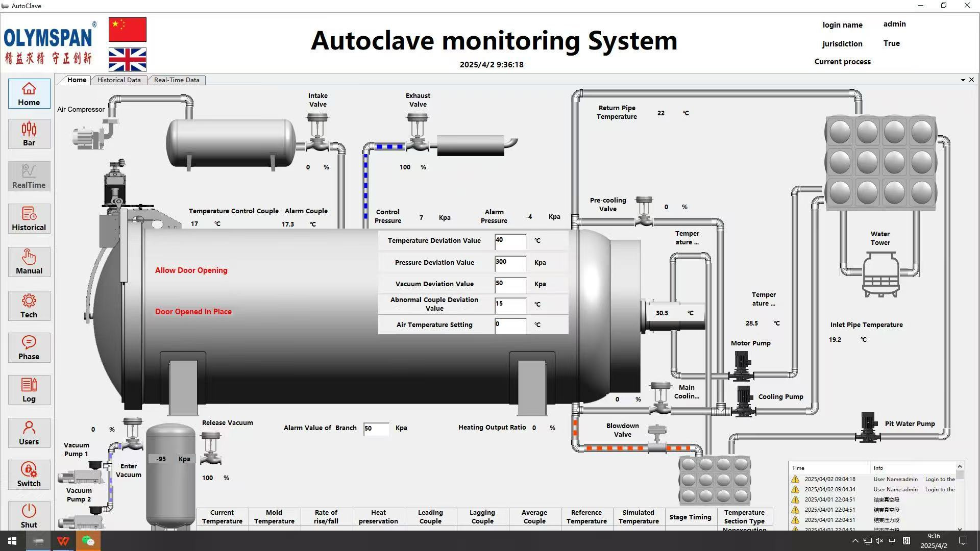Viewport: 980px width, 551px height.
Task: Switch to the Historical Data tab
Action: pyautogui.click(x=119, y=80)
